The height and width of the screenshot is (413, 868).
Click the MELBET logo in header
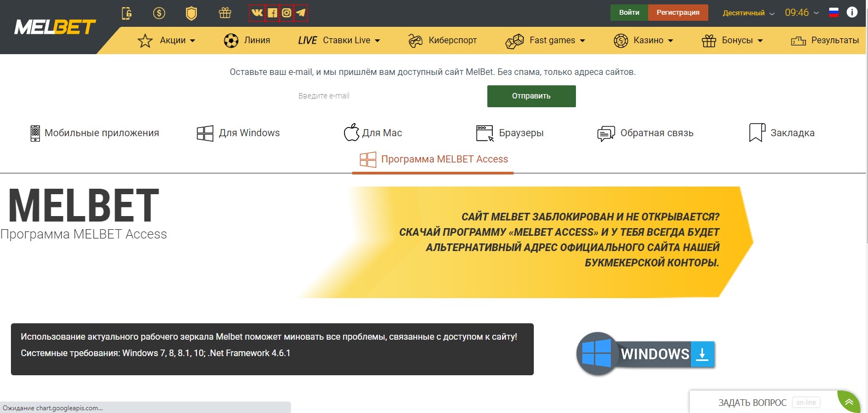[55, 27]
